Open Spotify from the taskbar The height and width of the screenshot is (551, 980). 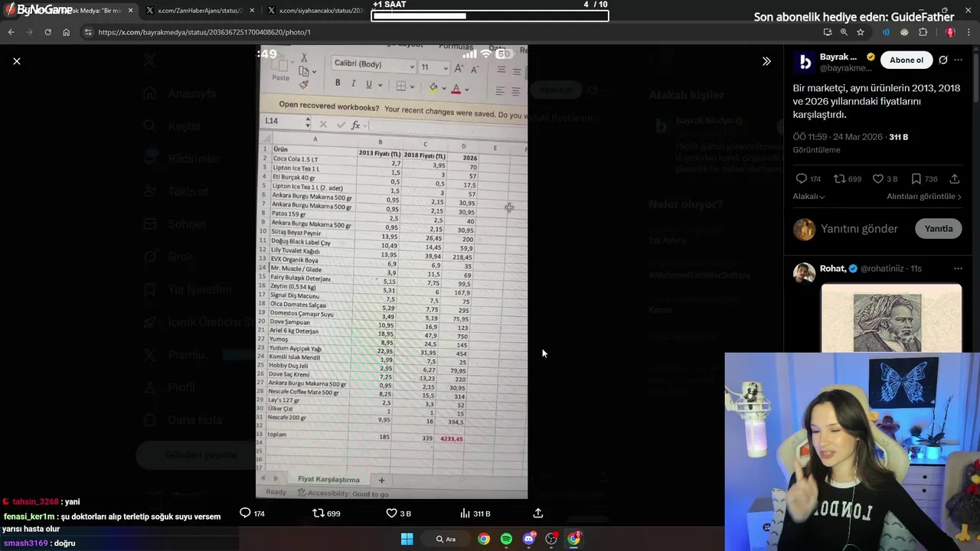[506, 539]
